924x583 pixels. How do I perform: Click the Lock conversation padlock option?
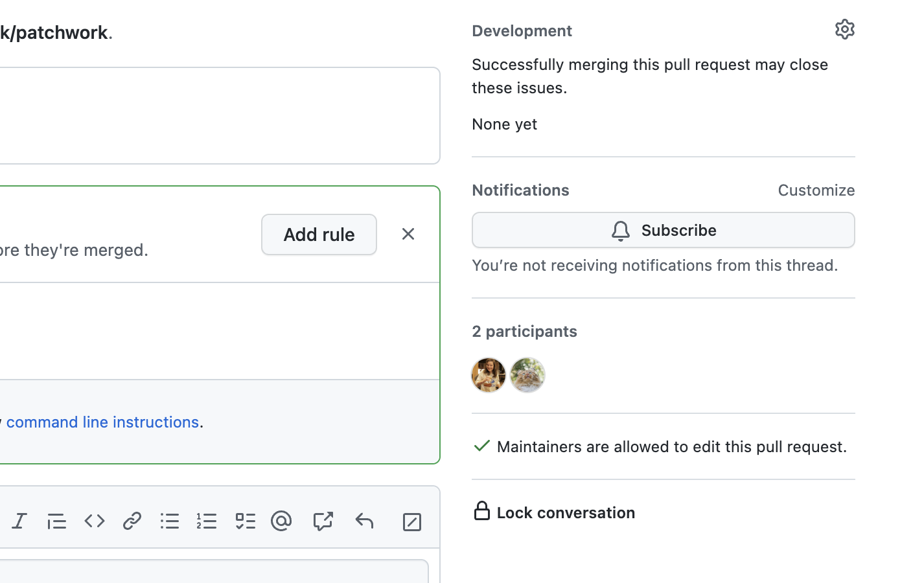click(483, 511)
